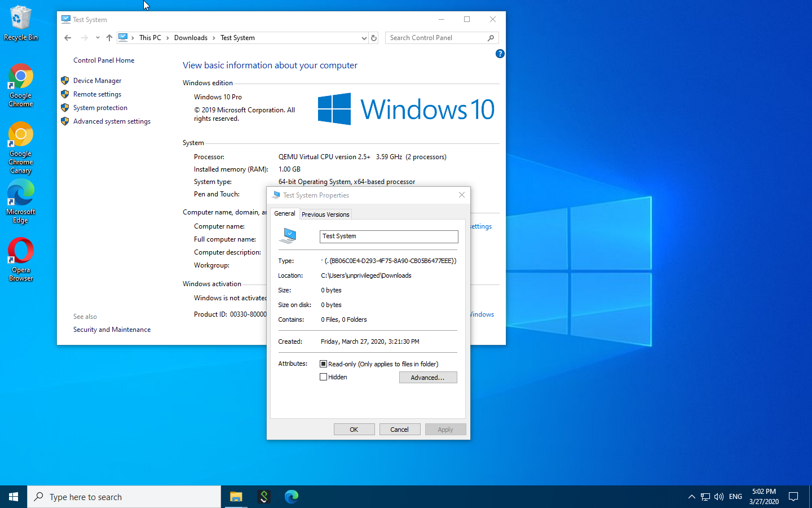The image size is (812, 508).
Task: Close the Test System Properties dialog
Action: [x=462, y=195]
